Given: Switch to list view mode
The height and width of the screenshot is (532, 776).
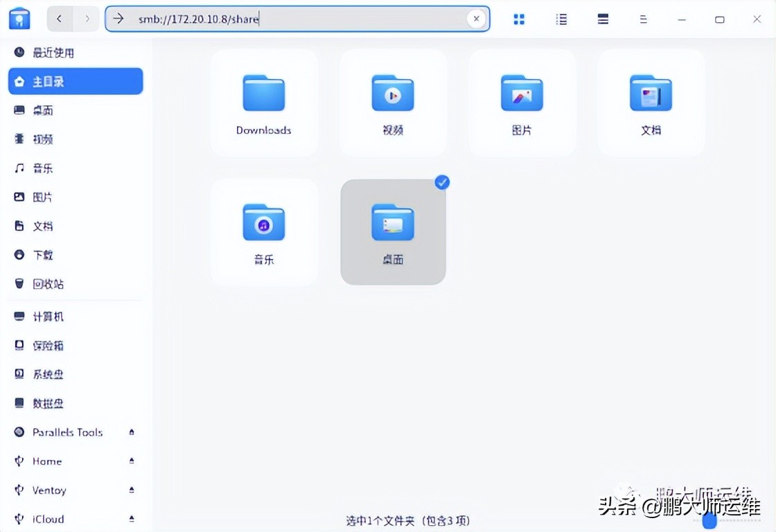Looking at the screenshot, I should pyautogui.click(x=561, y=19).
